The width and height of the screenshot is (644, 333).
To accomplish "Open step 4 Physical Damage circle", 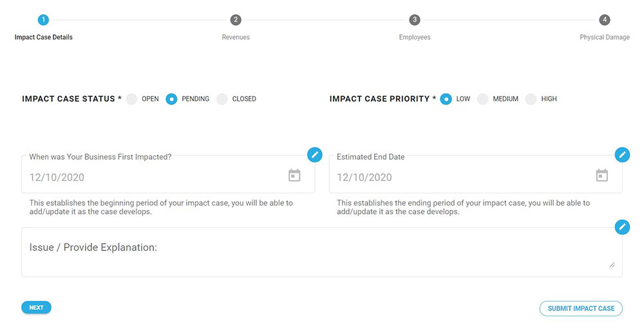I will [605, 20].
